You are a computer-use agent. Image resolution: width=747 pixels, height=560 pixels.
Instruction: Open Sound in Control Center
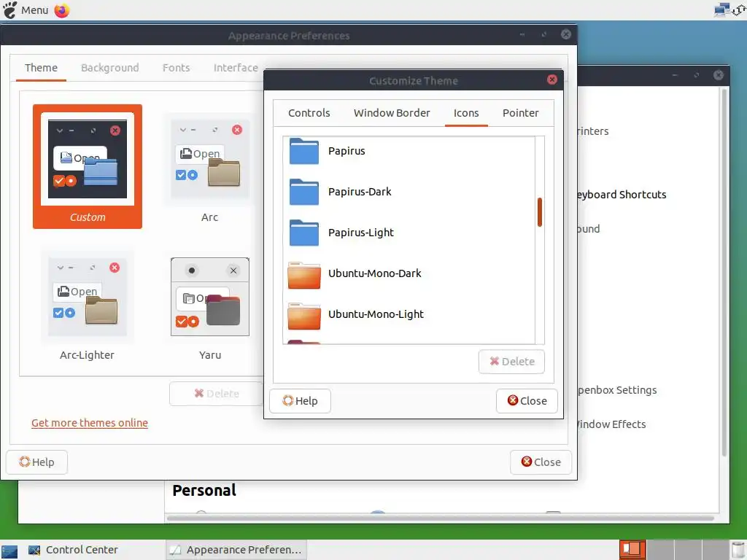tap(589, 228)
